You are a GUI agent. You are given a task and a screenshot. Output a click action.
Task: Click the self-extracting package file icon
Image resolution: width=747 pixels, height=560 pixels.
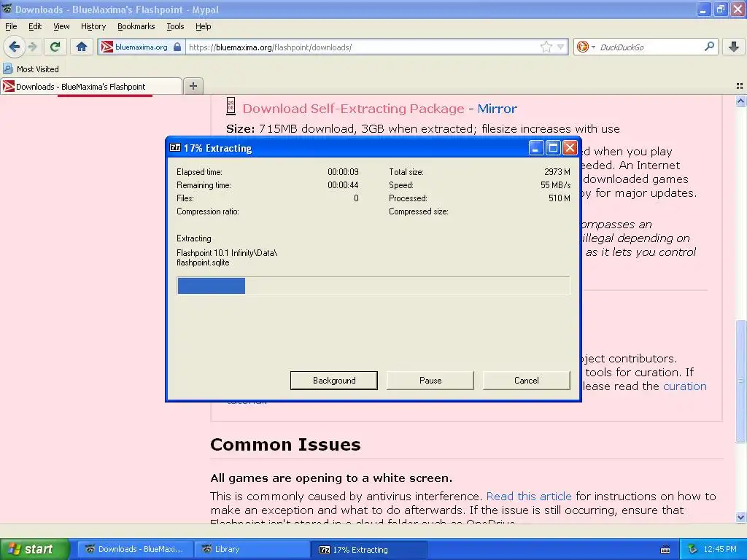[x=231, y=106]
